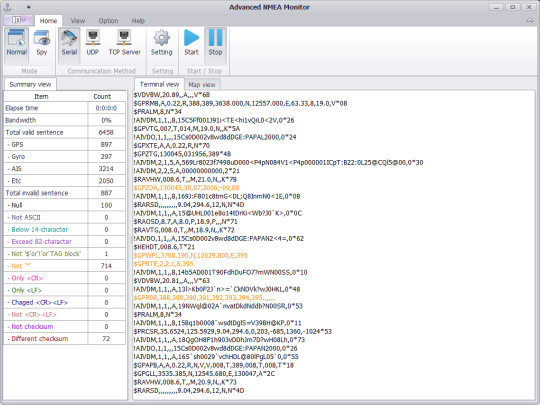Click the $GPRMB sentence line
This screenshot has height=405, width=540.
click(x=240, y=103)
